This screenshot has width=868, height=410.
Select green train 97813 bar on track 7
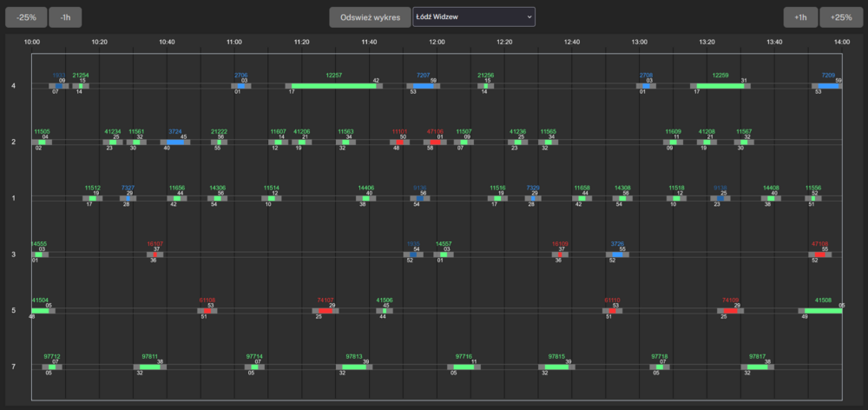tap(353, 367)
